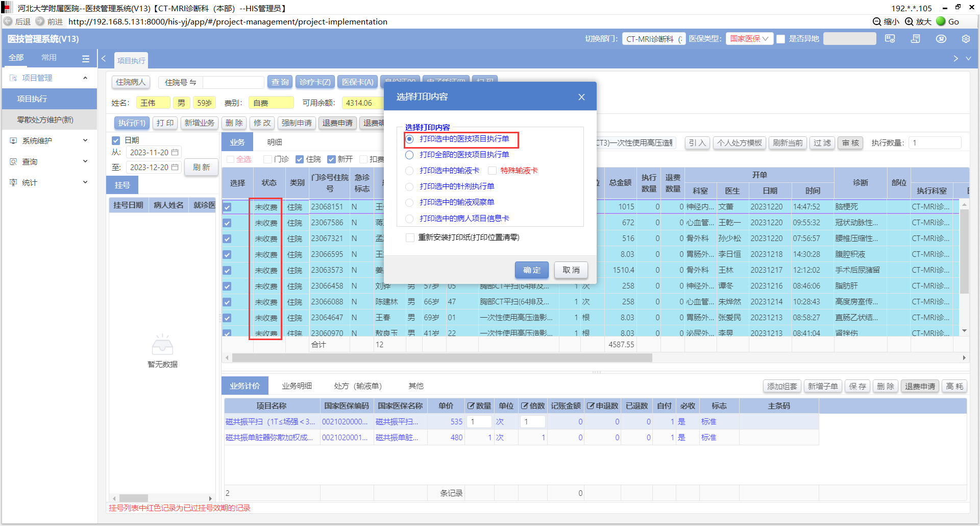This screenshot has height=526, width=980.
Task: Collapse sidebar using the hamburger menu icon
Action: click(85, 58)
